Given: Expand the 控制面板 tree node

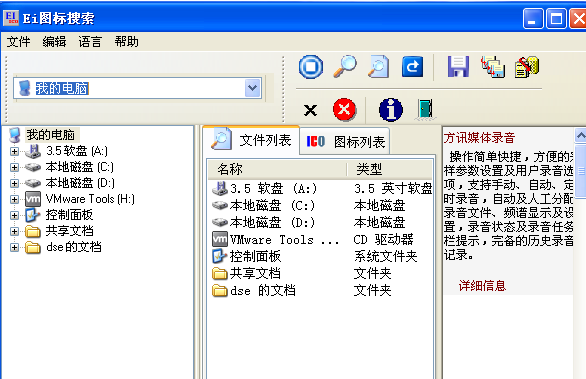Looking at the screenshot, I should (14, 215).
